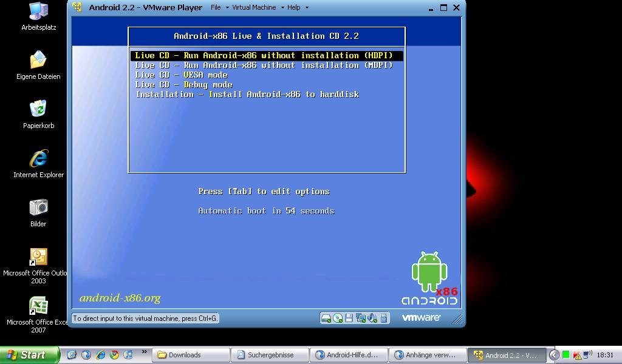Image resolution: width=622 pixels, height=364 pixels.
Task: Select Live CD HDPI boot option
Action: pyautogui.click(x=267, y=55)
